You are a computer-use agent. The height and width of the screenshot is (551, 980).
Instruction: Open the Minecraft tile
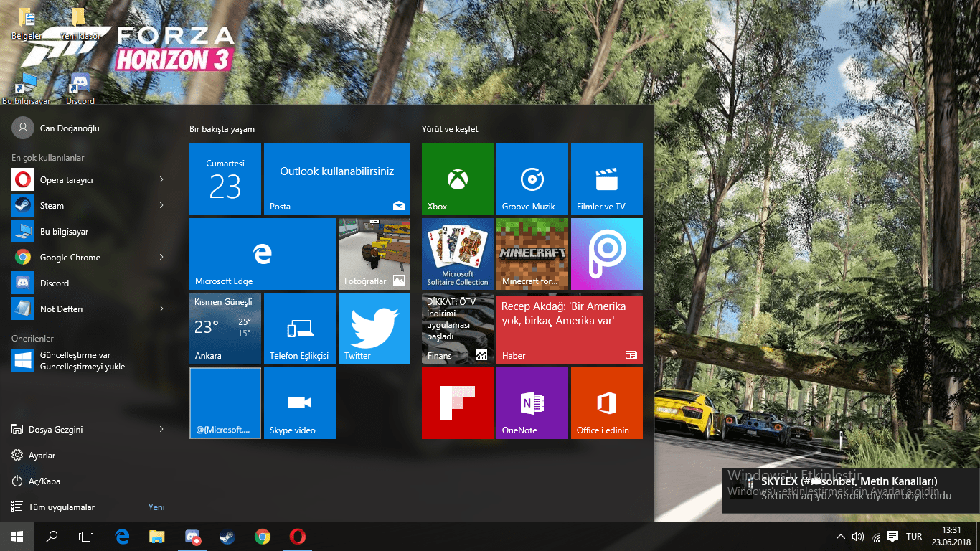click(532, 254)
